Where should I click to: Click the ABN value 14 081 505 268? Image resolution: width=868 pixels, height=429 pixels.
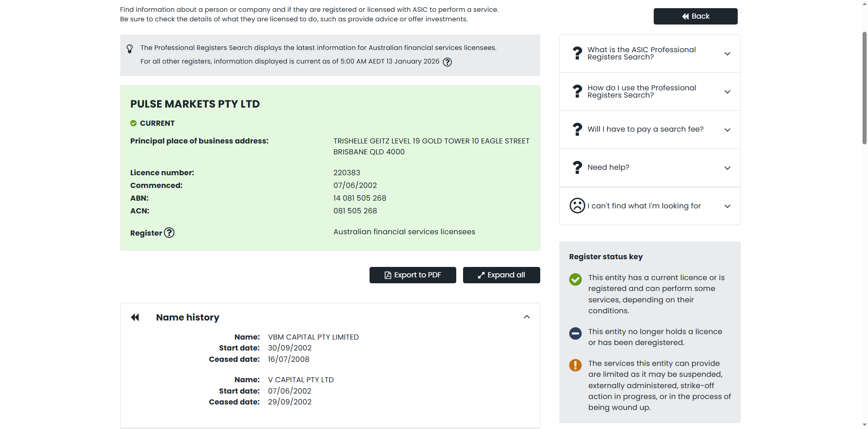click(x=360, y=198)
